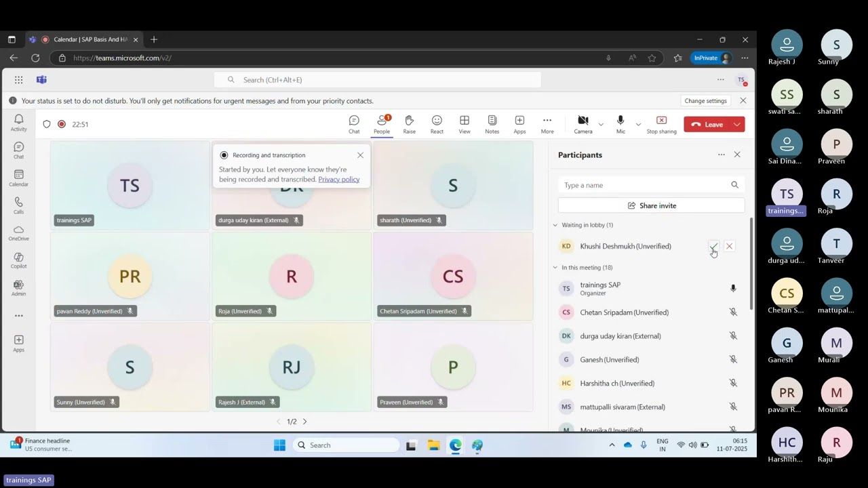The height and width of the screenshot is (488, 868).
Task: Deny Khushi Deshmukh lobby entry
Action: [x=729, y=246]
